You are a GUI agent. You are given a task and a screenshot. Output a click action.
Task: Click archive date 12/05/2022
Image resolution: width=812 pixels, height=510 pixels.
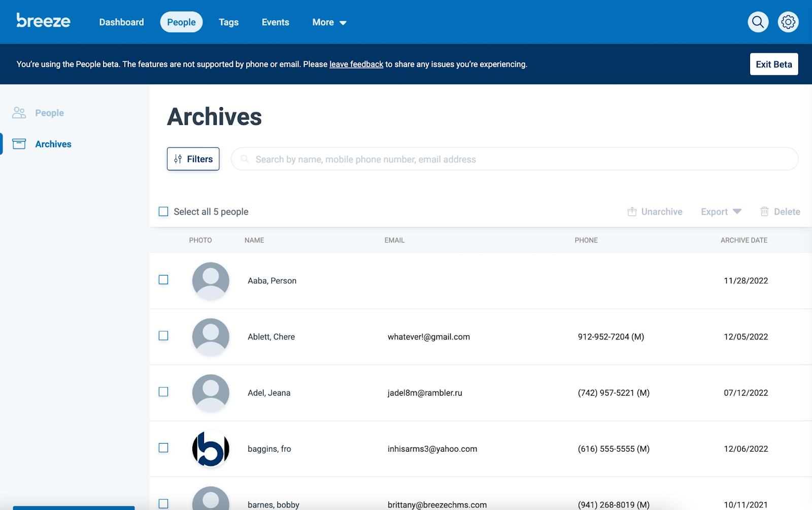click(746, 337)
